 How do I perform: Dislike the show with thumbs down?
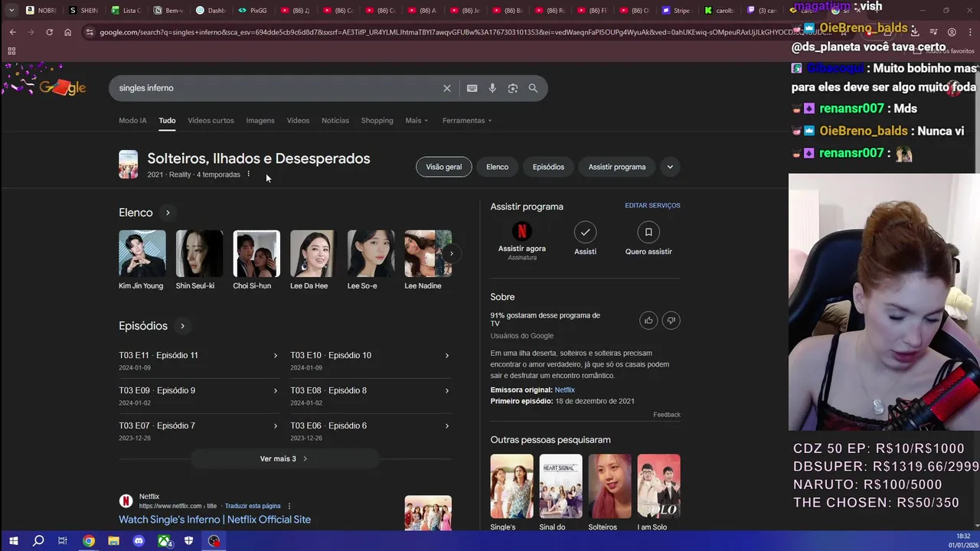(671, 320)
